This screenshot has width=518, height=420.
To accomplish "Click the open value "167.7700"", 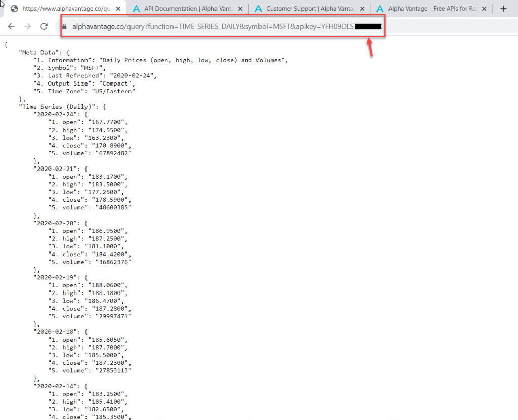I will 106,122.
